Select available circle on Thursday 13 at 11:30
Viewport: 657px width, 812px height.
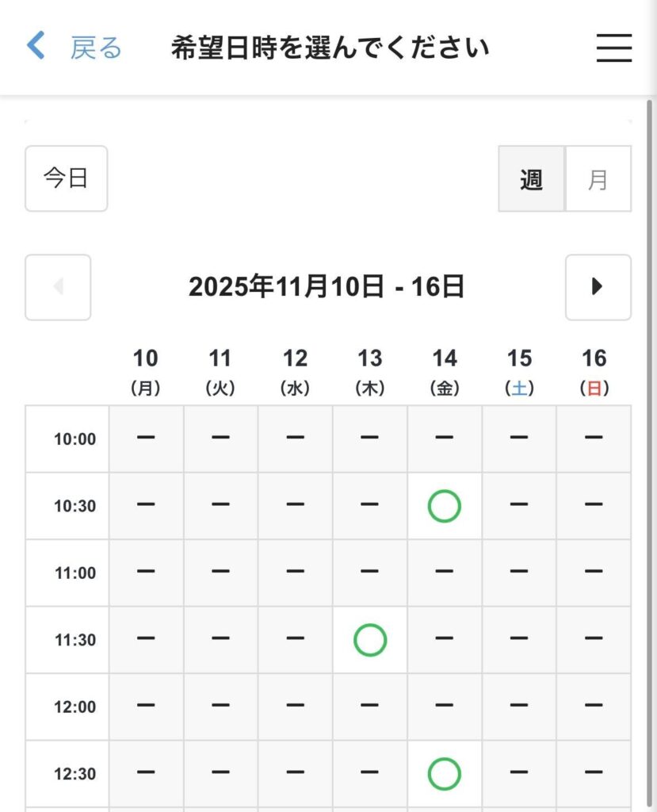tap(370, 640)
